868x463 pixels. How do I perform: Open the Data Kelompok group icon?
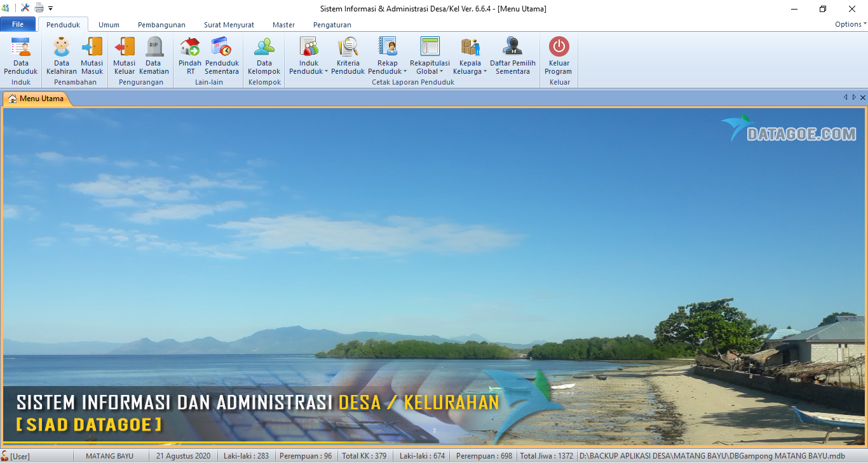point(264,48)
